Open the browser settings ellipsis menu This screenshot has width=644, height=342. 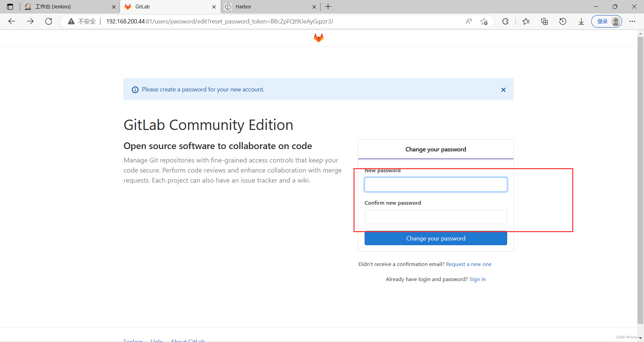tap(632, 21)
